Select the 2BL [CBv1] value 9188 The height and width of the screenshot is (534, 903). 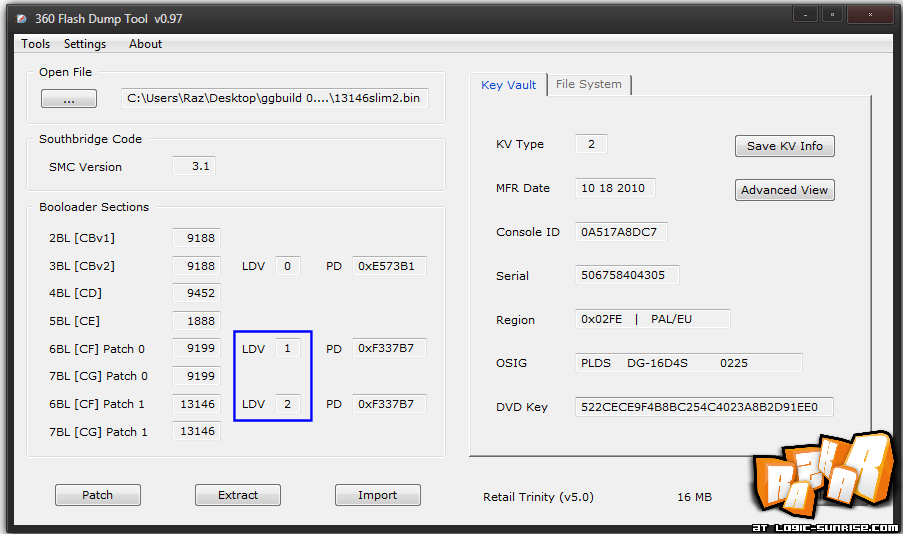(196, 238)
